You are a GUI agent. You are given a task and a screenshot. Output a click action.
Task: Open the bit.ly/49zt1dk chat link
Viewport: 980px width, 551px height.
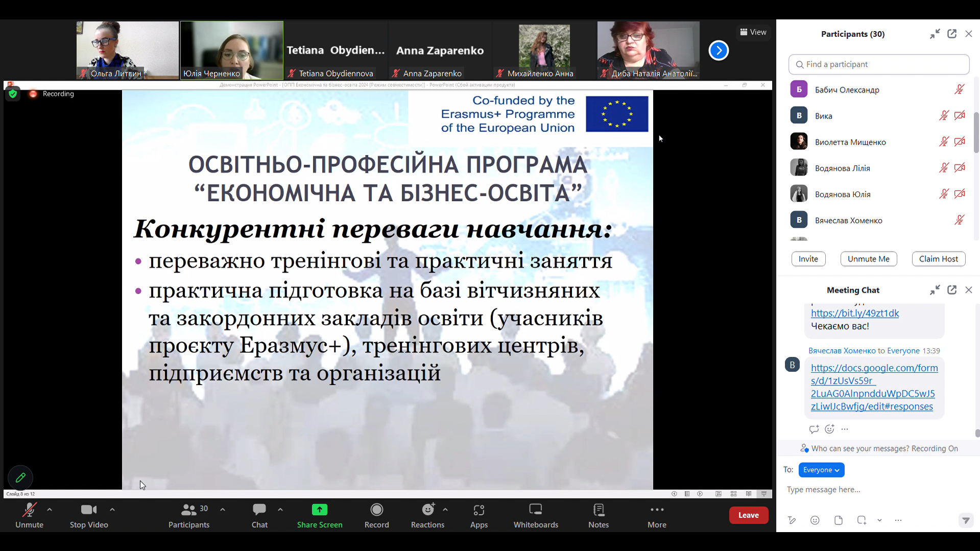(854, 313)
